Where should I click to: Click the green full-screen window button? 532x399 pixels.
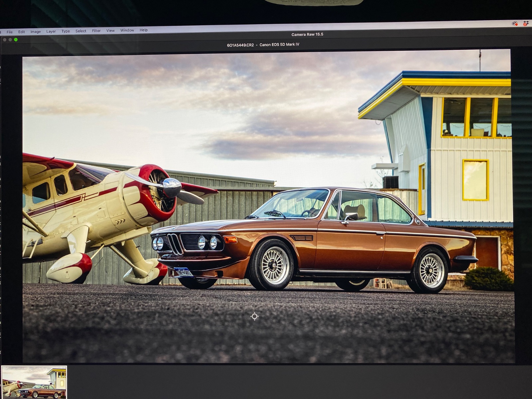point(16,40)
